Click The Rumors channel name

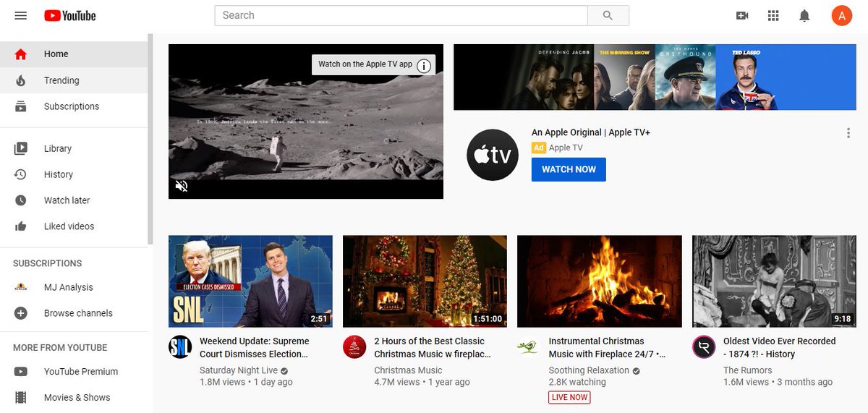(x=748, y=370)
